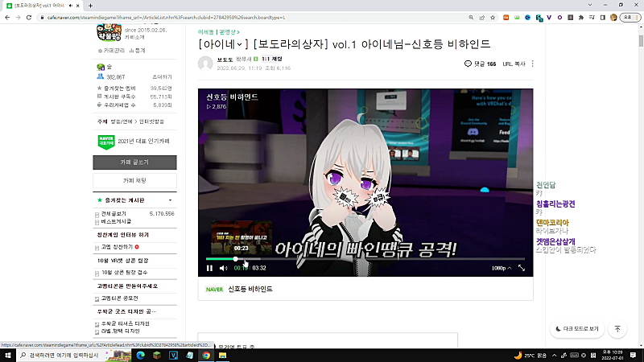This screenshot has height=362, width=644.
Task: Open the 카페 채팅 button
Action: [134, 180]
